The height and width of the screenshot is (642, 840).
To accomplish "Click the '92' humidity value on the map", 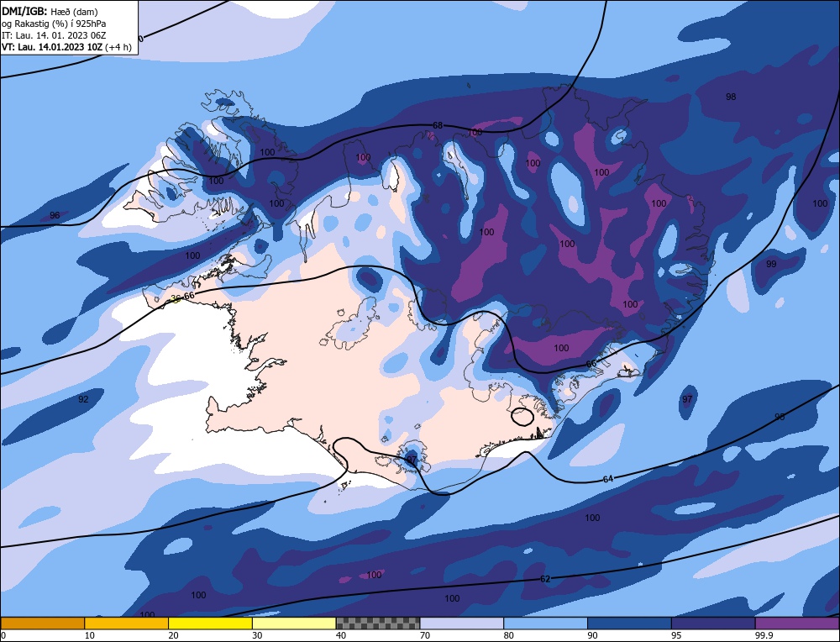I will 83,399.
